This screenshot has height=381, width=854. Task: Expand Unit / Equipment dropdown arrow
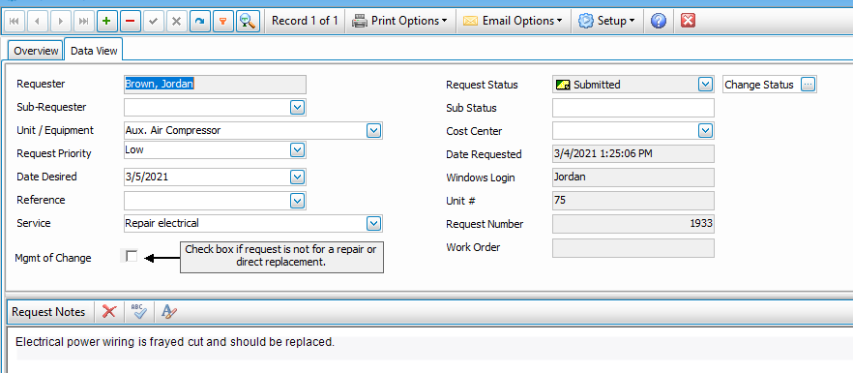coord(373,131)
